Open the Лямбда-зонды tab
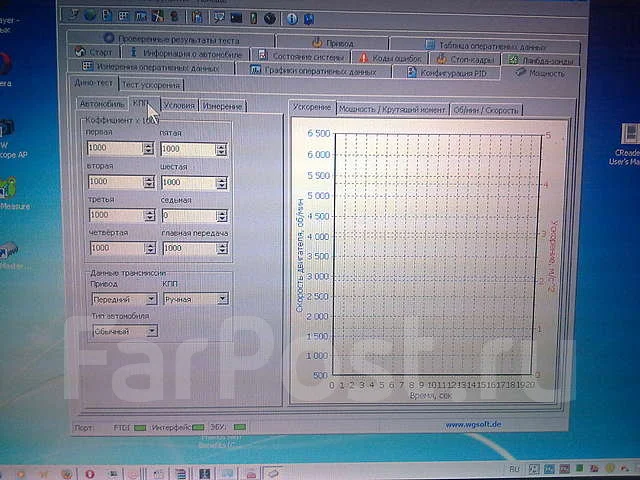This screenshot has height=480, width=640. [541, 60]
